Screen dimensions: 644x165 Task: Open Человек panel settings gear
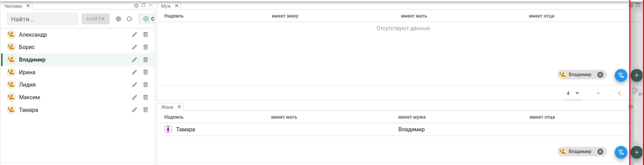point(136,6)
